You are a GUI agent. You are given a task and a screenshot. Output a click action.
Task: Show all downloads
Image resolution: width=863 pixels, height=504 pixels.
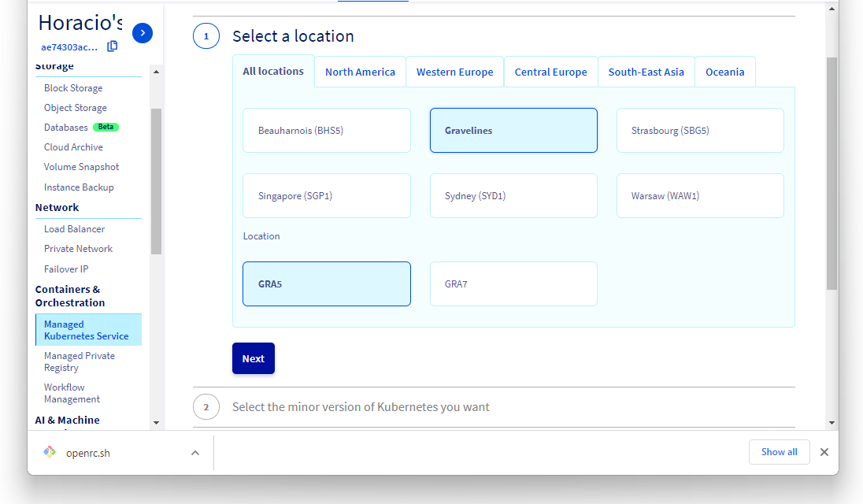pos(779,452)
